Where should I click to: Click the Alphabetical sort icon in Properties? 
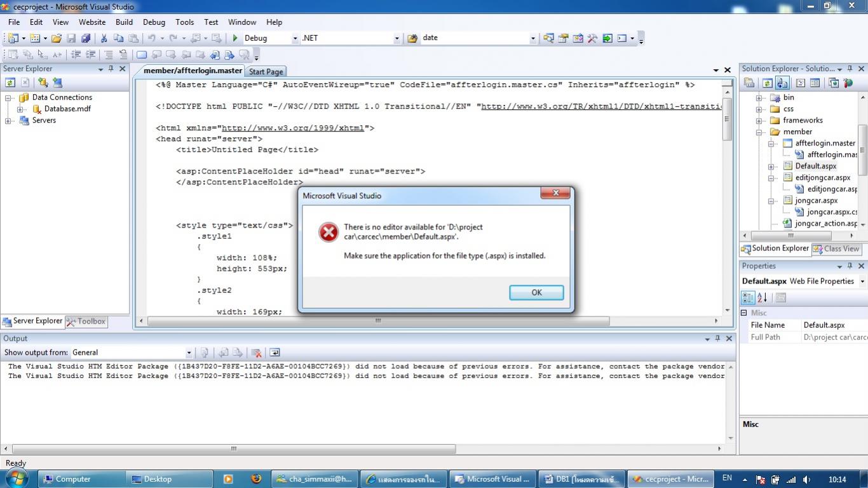pyautogui.click(x=763, y=297)
